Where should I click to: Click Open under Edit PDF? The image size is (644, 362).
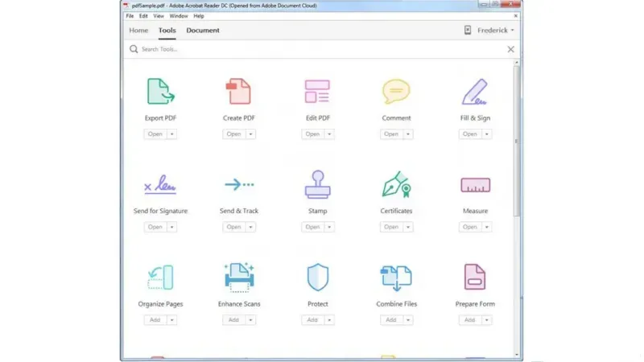point(312,134)
